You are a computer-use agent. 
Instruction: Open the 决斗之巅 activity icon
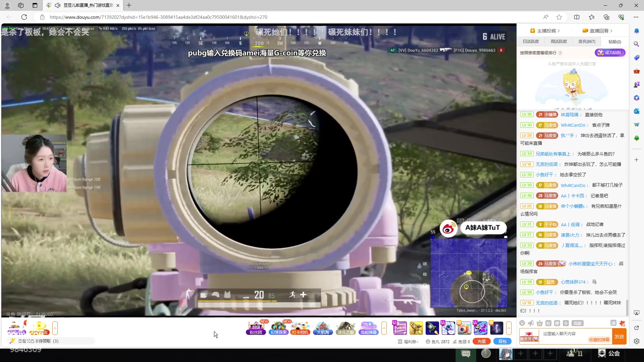[346, 328]
